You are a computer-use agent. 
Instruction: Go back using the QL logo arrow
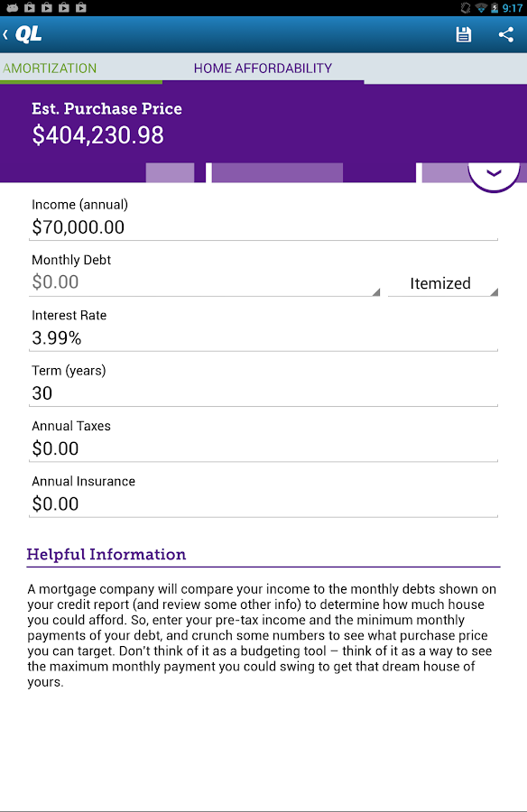(23, 34)
